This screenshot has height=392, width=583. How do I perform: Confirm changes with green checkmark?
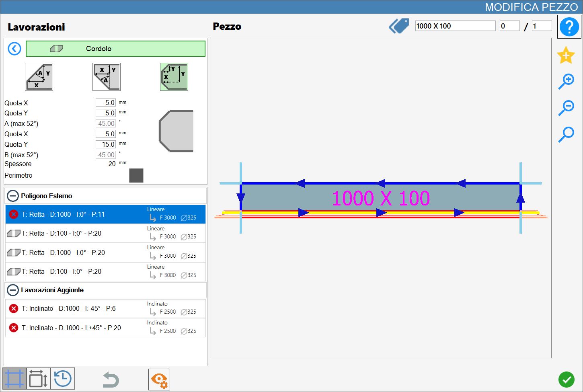(566, 379)
